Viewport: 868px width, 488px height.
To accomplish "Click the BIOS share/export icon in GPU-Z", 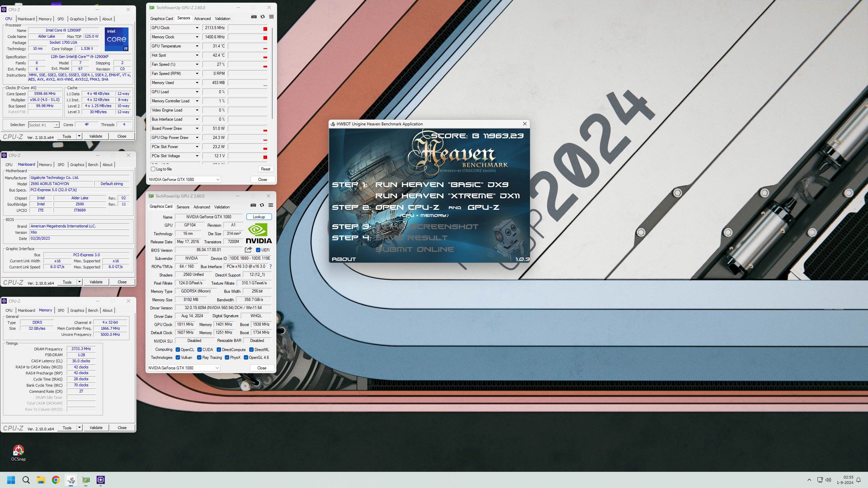I will point(248,250).
